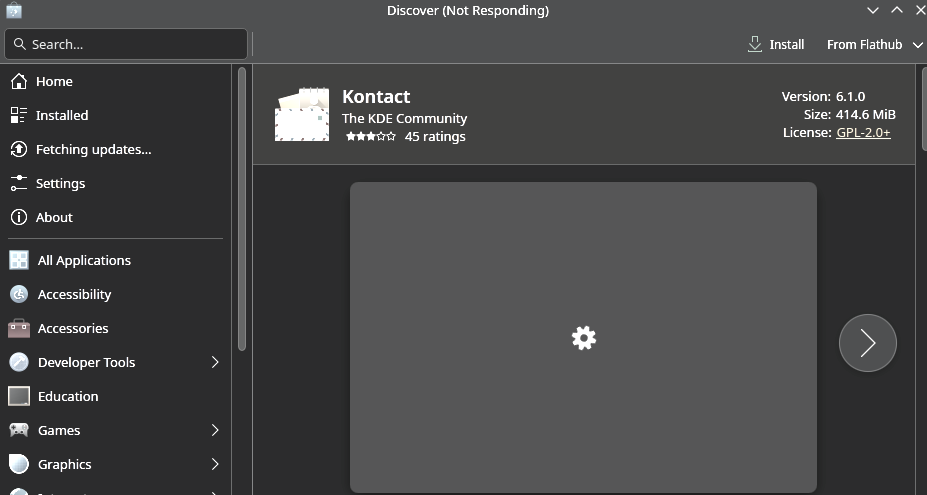Click the Fetching updates arrow icon
927x495 pixels.
(x=19, y=150)
